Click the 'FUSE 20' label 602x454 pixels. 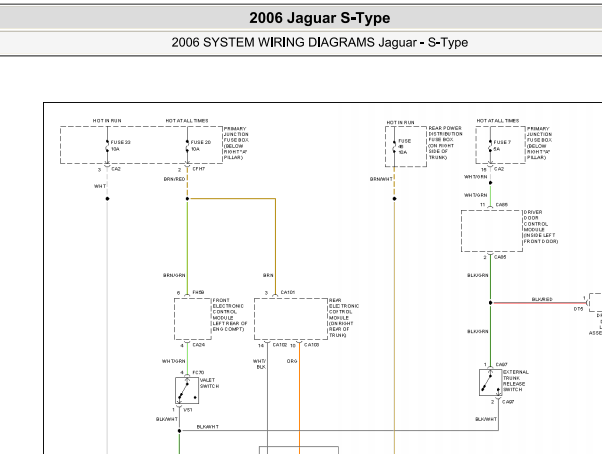coord(201,142)
